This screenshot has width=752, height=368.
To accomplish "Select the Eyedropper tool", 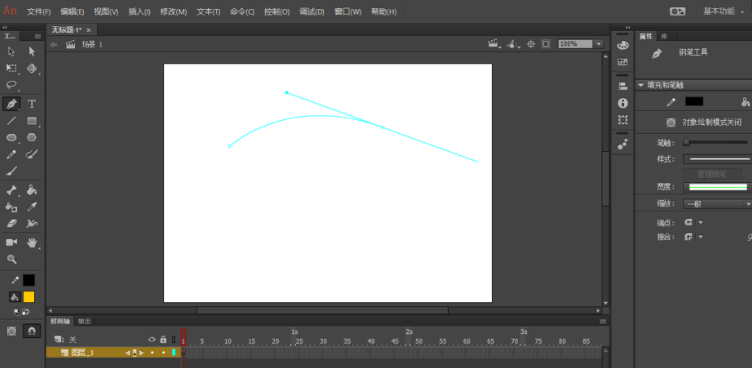I will (32, 207).
